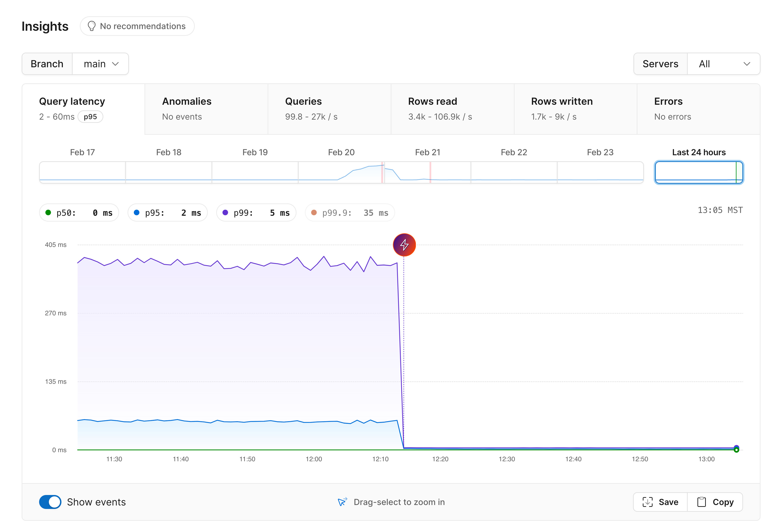Click the lightbulb icon next to No recommendations
The image size is (781, 532).
pos(92,26)
